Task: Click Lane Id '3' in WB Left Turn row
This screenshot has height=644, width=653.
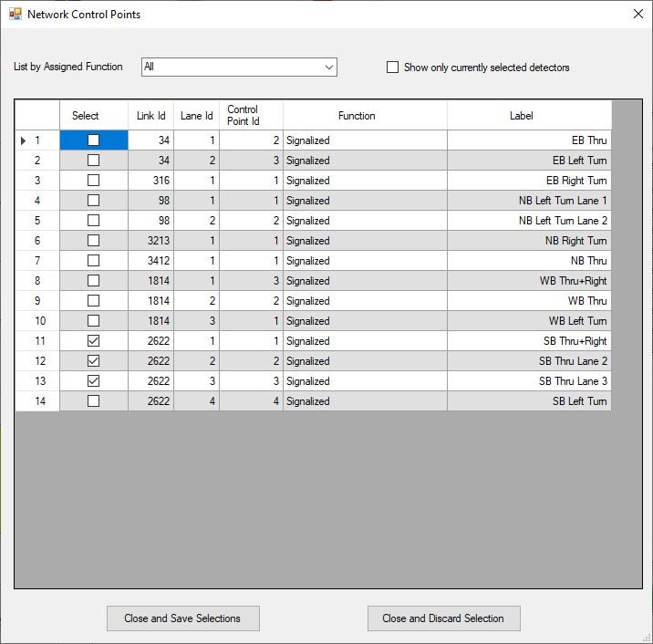Action: pos(197,321)
